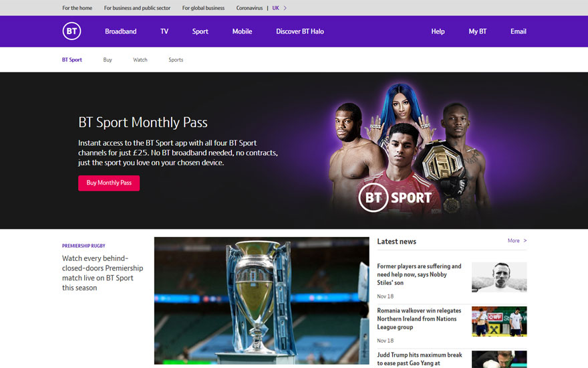Select Sport in the main navigation

[200, 31]
